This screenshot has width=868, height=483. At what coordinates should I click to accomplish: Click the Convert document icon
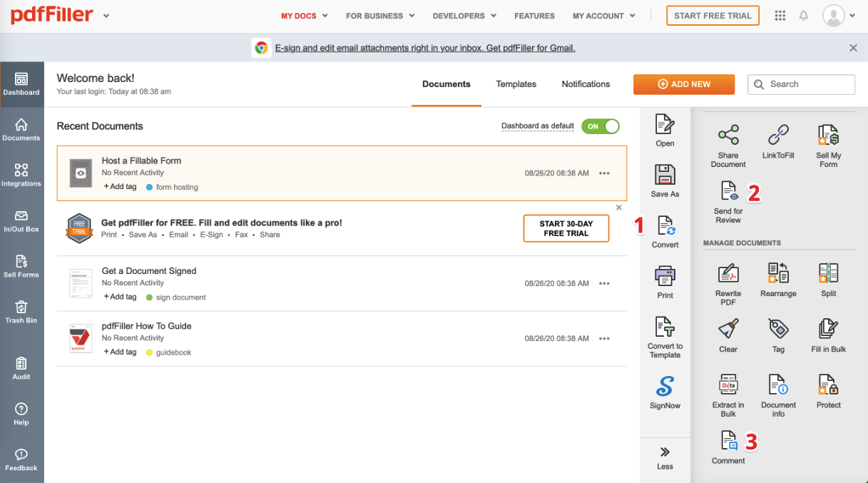pyautogui.click(x=665, y=227)
